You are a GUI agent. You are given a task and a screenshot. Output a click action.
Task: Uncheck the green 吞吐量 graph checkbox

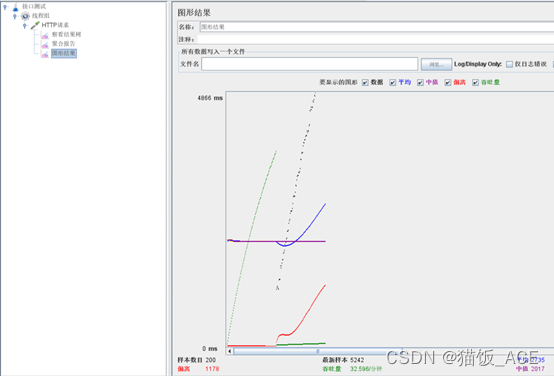click(475, 82)
